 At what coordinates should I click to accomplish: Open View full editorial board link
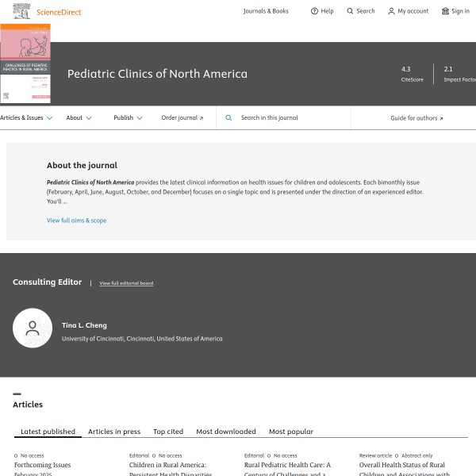pos(126,283)
